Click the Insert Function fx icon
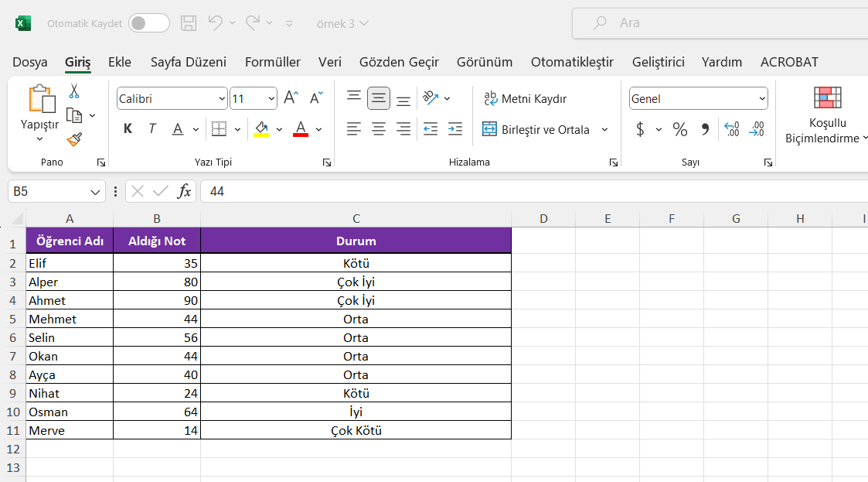The width and height of the screenshot is (868, 482). click(x=184, y=191)
